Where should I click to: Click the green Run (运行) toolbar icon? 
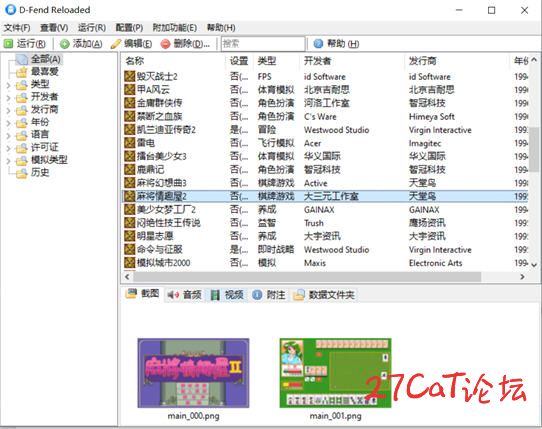point(8,44)
